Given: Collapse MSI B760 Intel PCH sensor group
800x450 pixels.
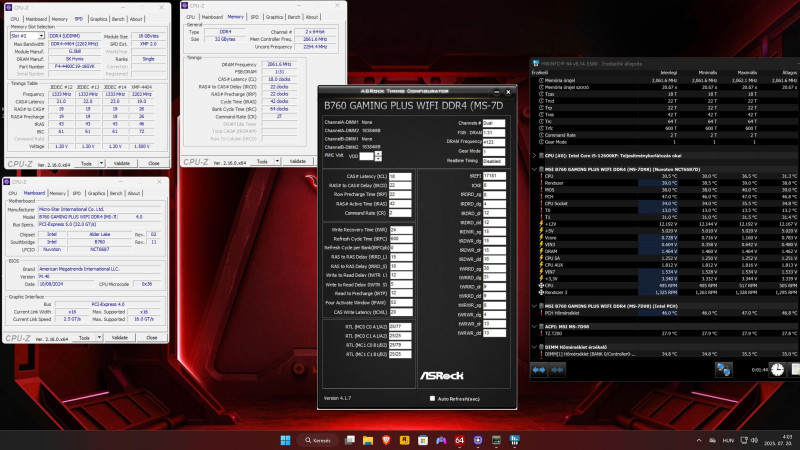Looking at the screenshot, I should click(x=535, y=306).
